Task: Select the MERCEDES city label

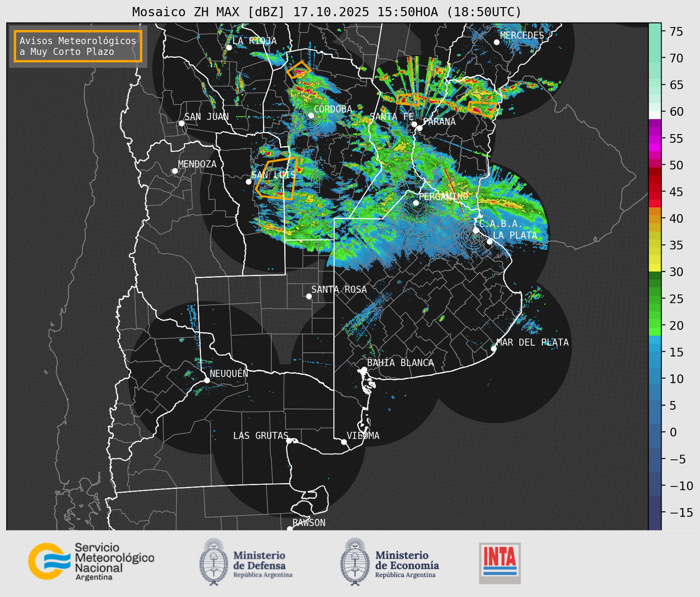Action: coord(522,36)
